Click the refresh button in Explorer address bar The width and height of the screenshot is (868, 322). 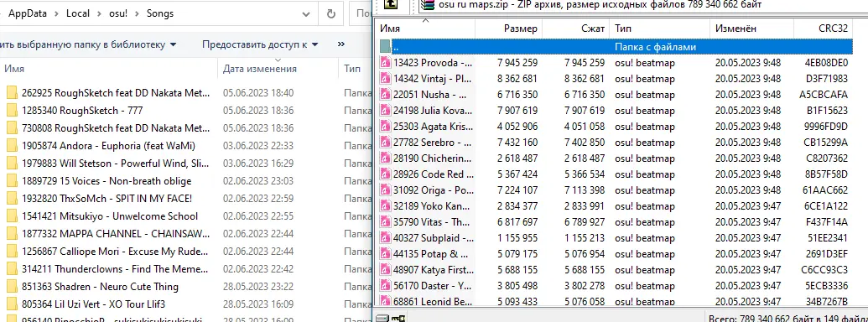(331, 13)
